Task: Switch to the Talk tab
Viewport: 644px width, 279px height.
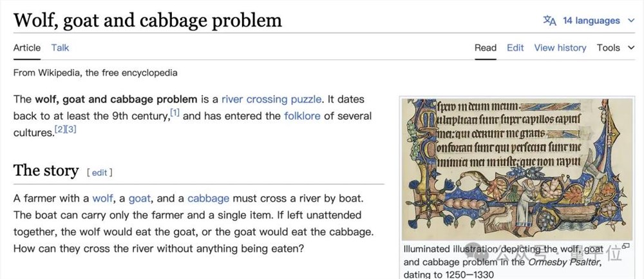Action: pos(60,48)
